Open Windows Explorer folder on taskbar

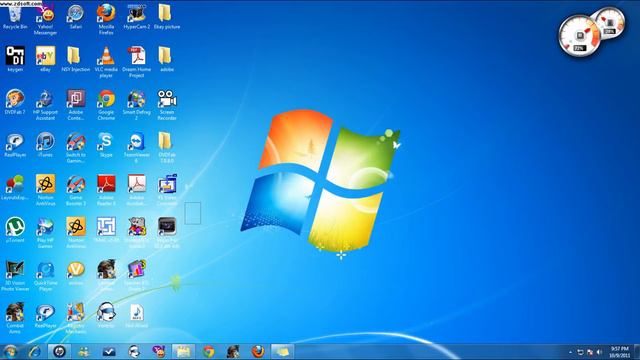183,351
